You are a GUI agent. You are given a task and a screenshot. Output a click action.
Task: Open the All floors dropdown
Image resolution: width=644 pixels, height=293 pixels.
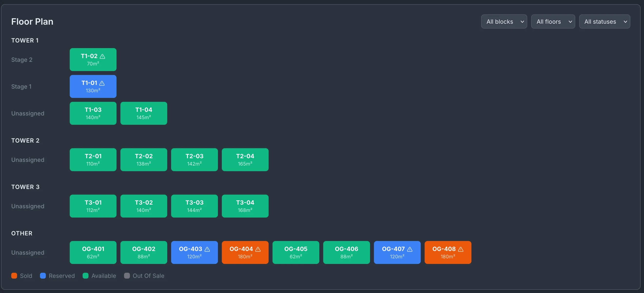coord(553,21)
